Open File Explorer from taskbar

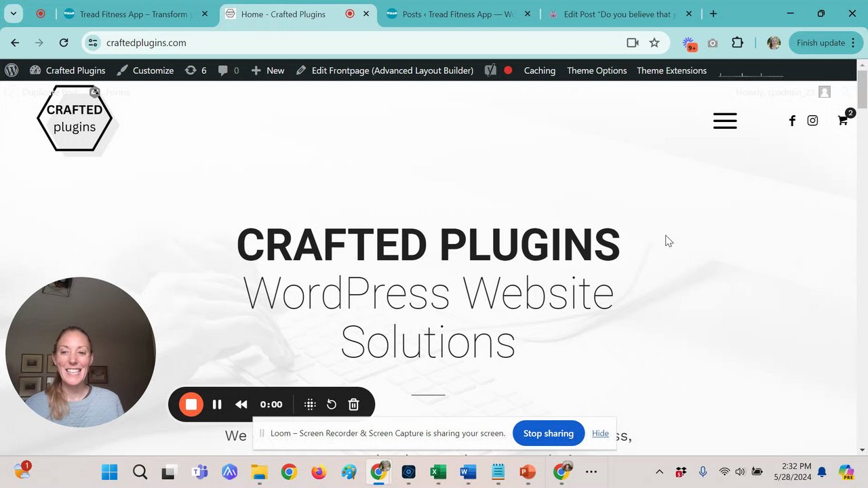259,472
